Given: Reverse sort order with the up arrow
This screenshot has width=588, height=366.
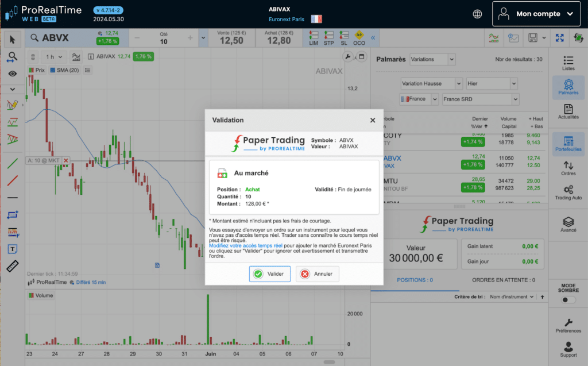Looking at the screenshot, I should [x=542, y=297].
